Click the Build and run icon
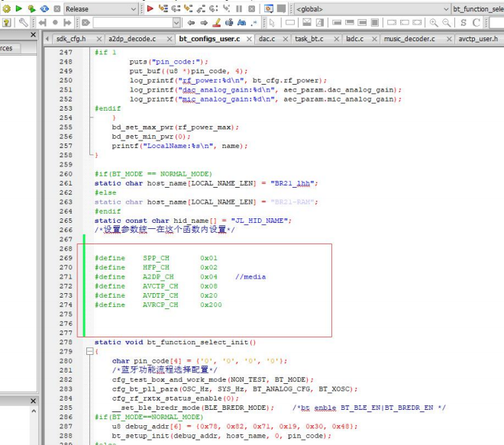The width and height of the screenshot is (504, 445). (x=31, y=9)
